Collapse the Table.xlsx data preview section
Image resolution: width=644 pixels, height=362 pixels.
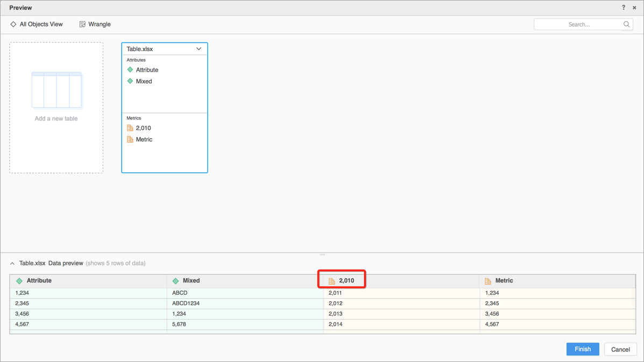click(x=12, y=263)
